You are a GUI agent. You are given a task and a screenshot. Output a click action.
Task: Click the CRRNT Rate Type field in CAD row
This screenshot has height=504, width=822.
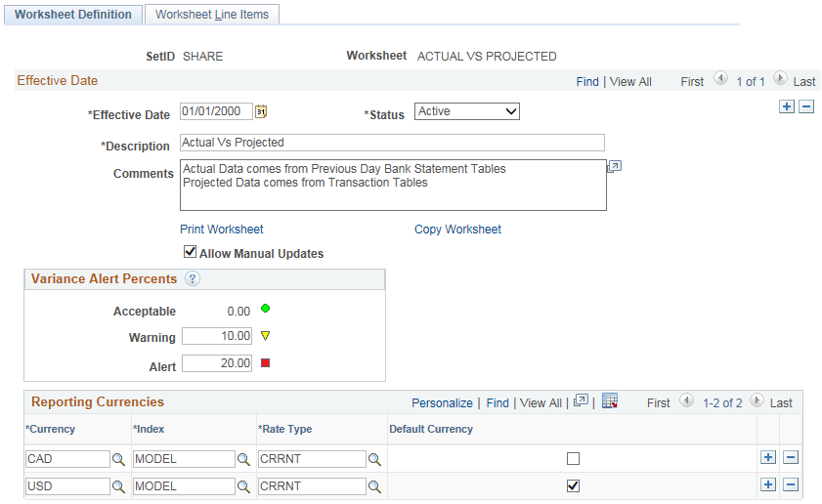(x=312, y=459)
